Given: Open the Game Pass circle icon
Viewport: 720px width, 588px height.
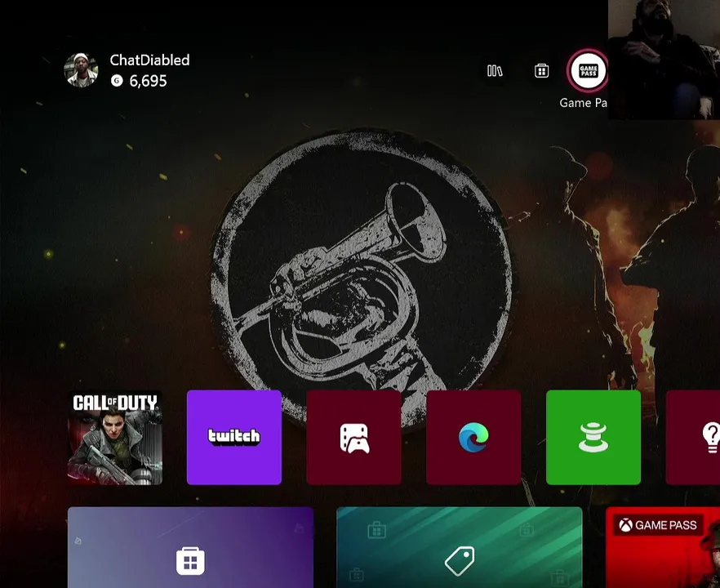Looking at the screenshot, I should [x=589, y=71].
